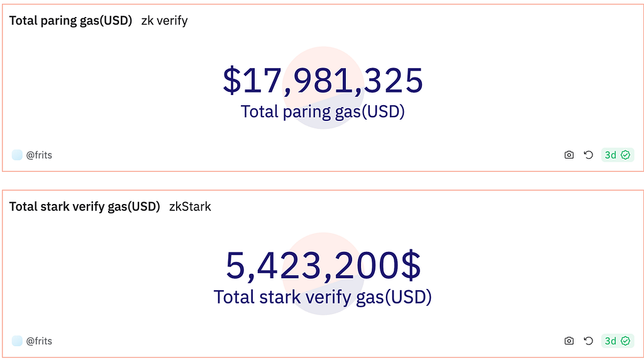Click the counter label under $17,981,325
Viewport: 644px width, 362px height.
click(x=323, y=111)
